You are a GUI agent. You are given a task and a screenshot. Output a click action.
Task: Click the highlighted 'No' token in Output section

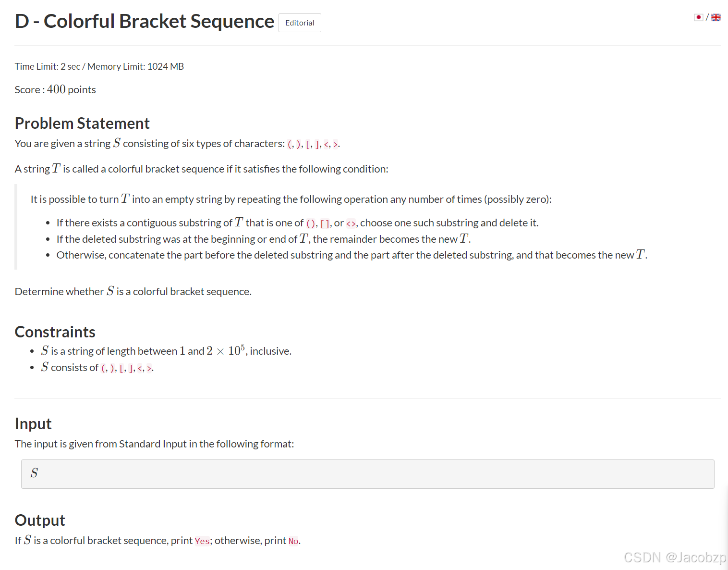click(x=293, y=541)
